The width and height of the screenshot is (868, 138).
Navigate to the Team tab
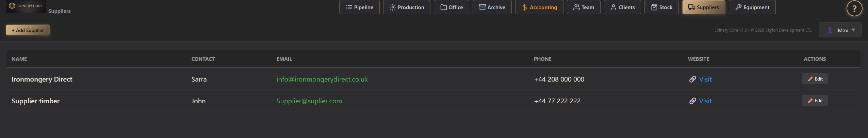[x=584, y=7]
